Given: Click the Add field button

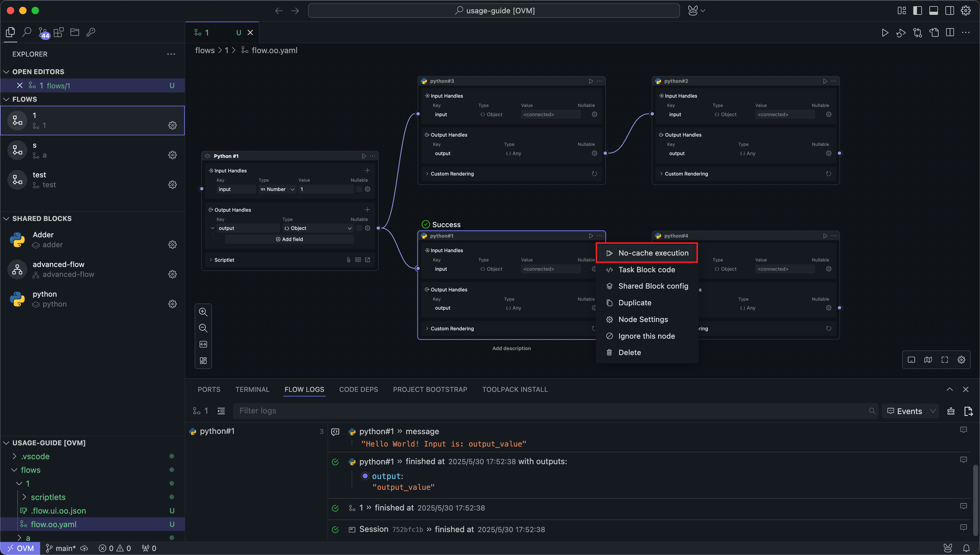Looking at the screenshot, I should [x=289, y=239].
